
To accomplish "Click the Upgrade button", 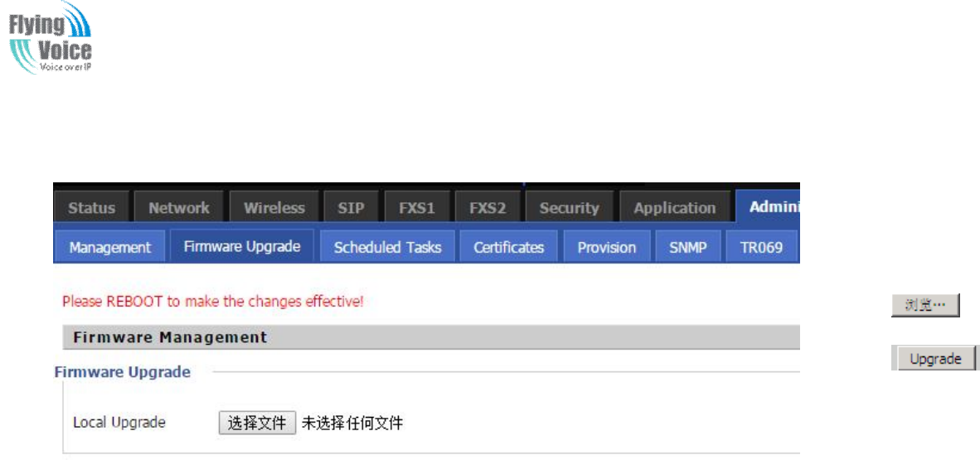I will click(935, 359).
